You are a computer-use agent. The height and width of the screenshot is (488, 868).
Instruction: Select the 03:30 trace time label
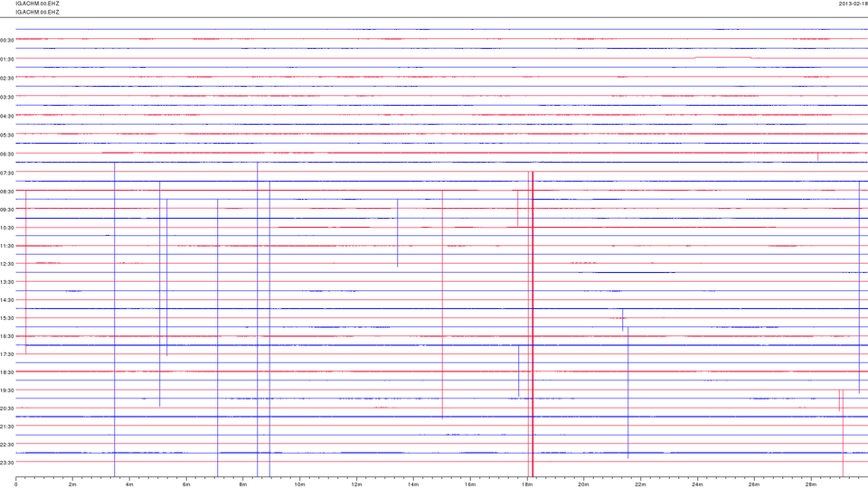tap(7, 98)
